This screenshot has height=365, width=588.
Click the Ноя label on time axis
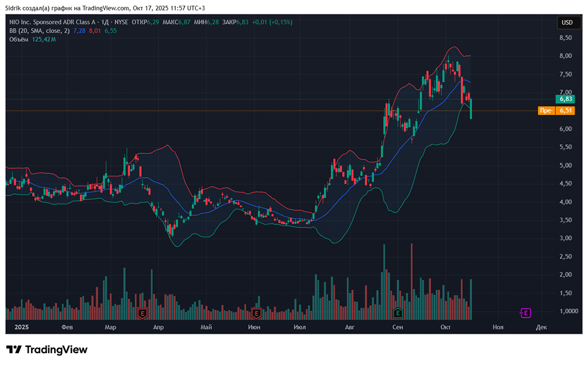[x=498, y=327]
